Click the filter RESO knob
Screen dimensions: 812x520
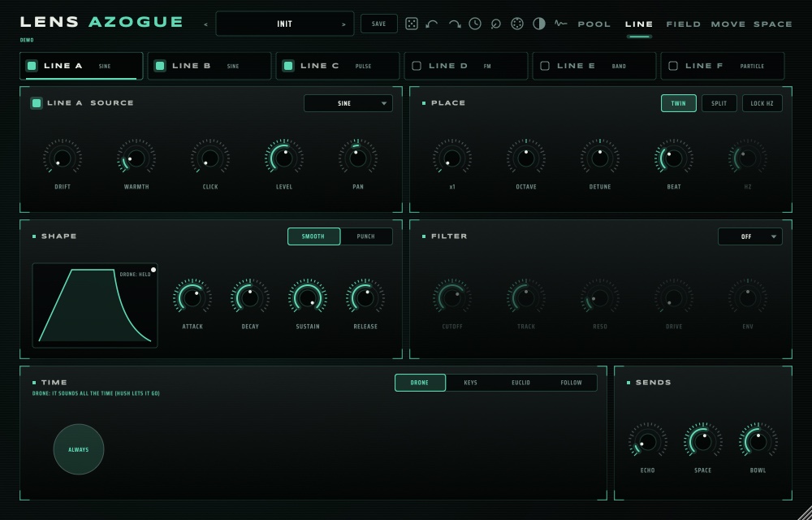tap(600, 298)
